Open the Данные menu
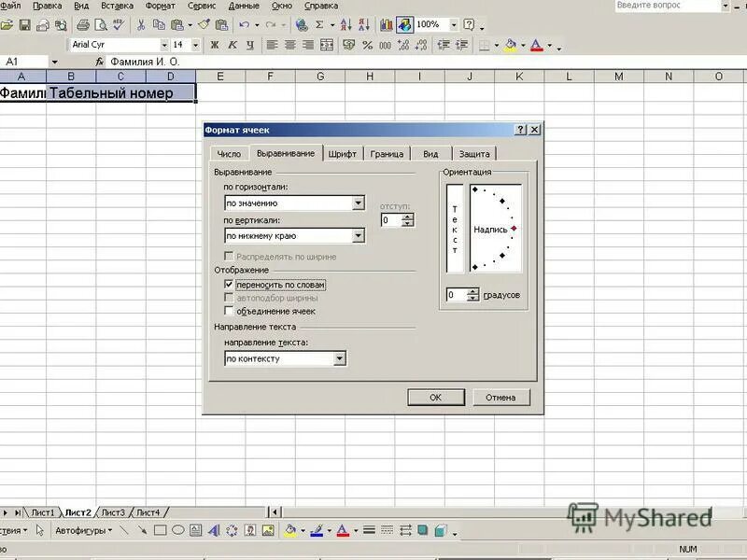 (x=244, y=6)
